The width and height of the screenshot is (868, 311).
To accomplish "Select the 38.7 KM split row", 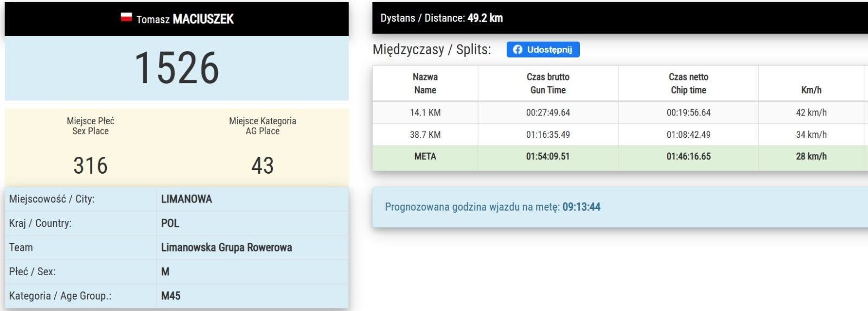I will [620, 135].
